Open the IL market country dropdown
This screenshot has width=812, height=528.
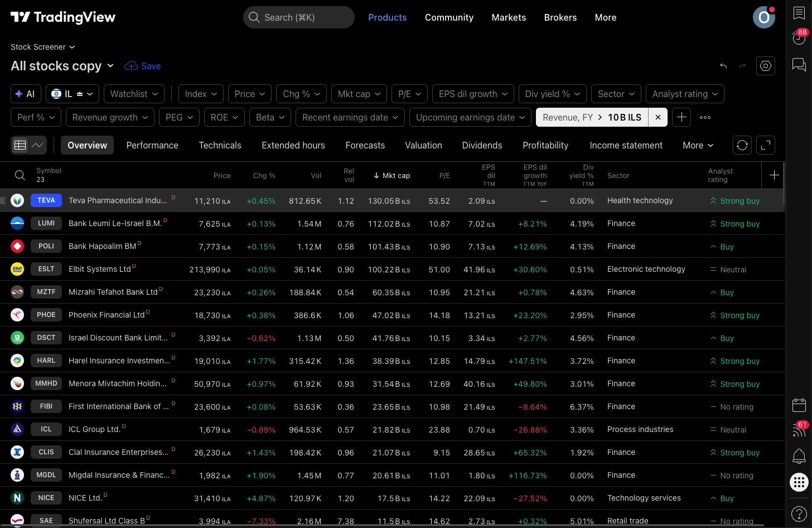point(72,94)
